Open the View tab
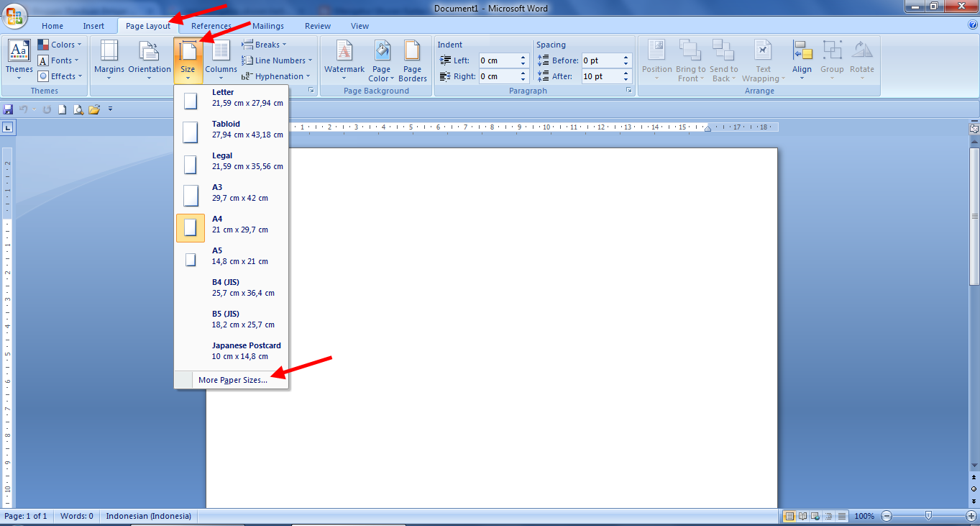The width and height of the screenshot is (980, 526). [360, 26]
